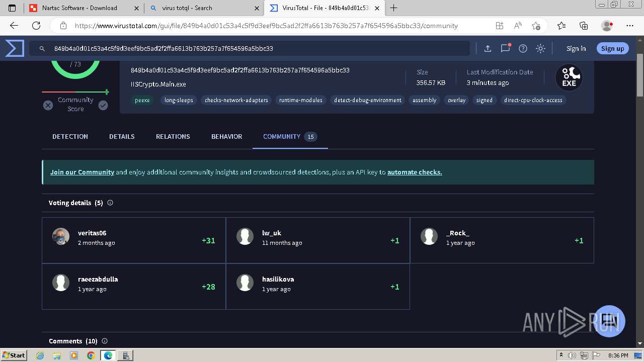Click the direct-cpu-clock-access tag
This screenshot has width=644, height=362.
coord(533,100)
